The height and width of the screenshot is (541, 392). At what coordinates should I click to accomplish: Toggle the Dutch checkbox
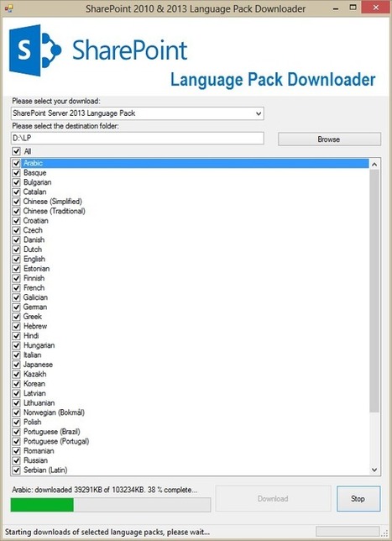coord(16,249)
